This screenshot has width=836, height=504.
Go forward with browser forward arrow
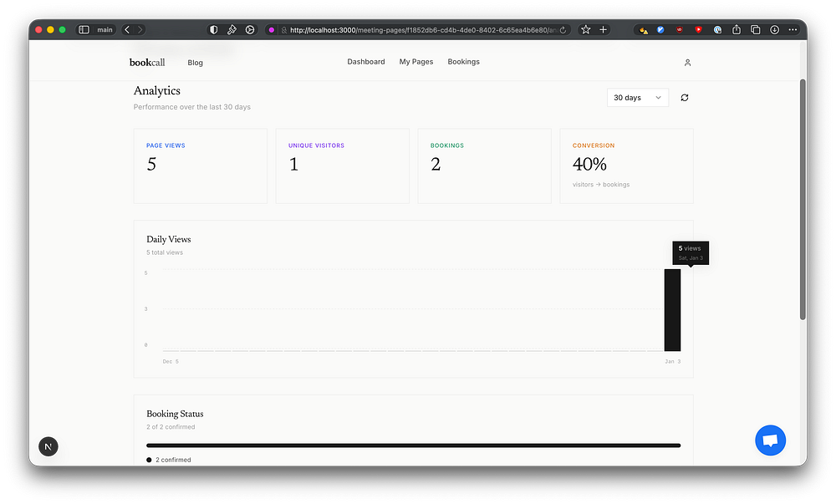coord(140,30)
